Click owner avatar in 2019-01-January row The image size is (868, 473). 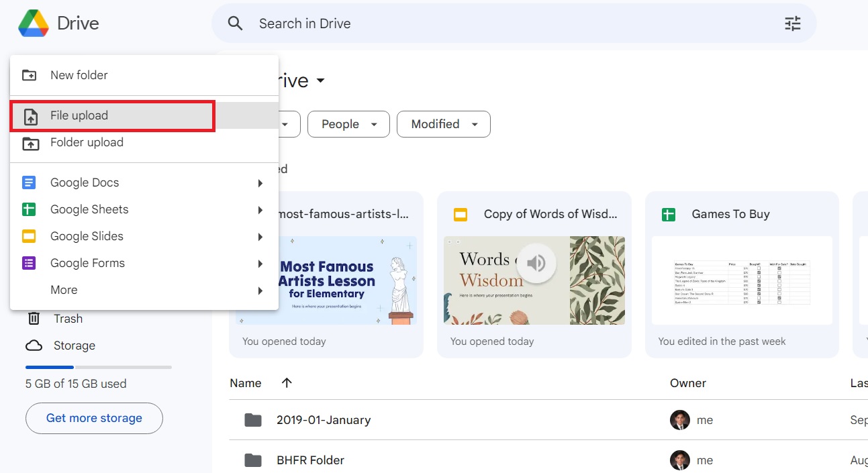[680, 420]
